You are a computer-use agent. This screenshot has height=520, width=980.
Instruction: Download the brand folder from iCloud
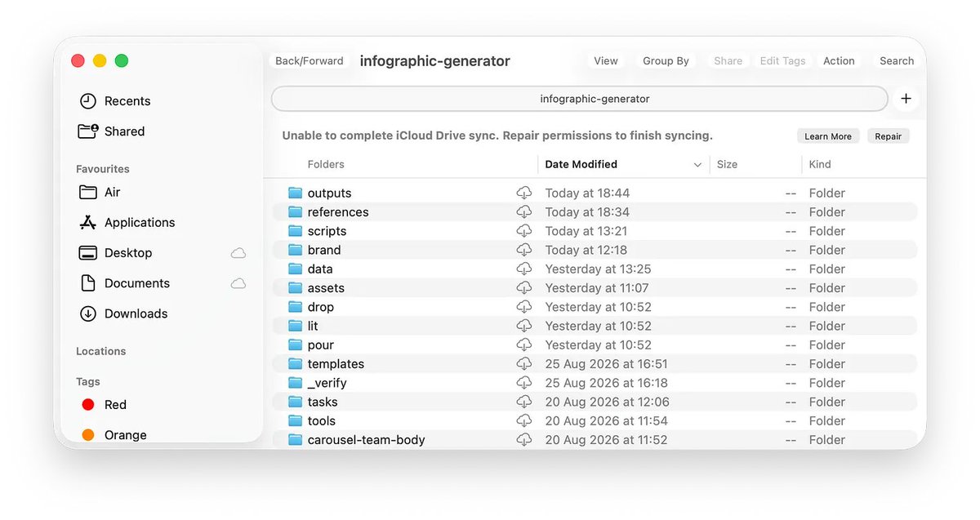coord(524,250)
